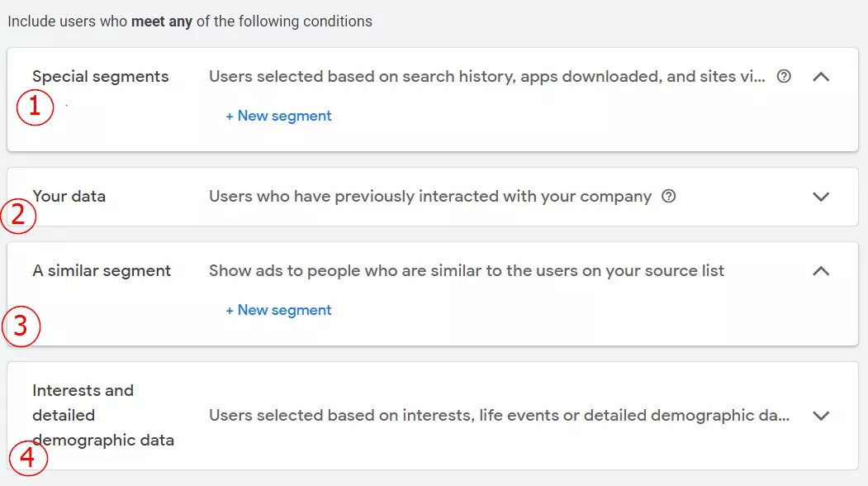This screenshot has height=486, width=868.
Task: Expand the Your data section
Action: [821, 197]
